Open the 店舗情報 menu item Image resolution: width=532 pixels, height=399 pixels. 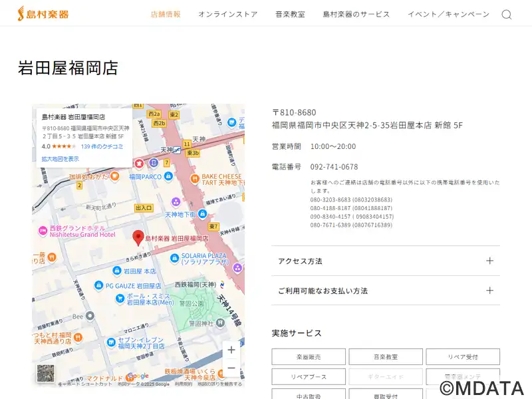[166, 14]
